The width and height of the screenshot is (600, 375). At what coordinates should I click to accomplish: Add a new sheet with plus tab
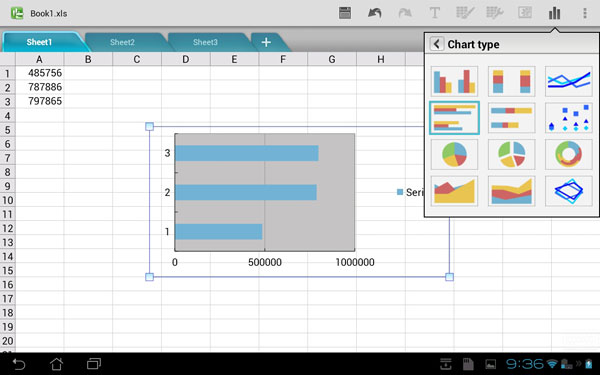pyautogui.click(x=267, y=42)
